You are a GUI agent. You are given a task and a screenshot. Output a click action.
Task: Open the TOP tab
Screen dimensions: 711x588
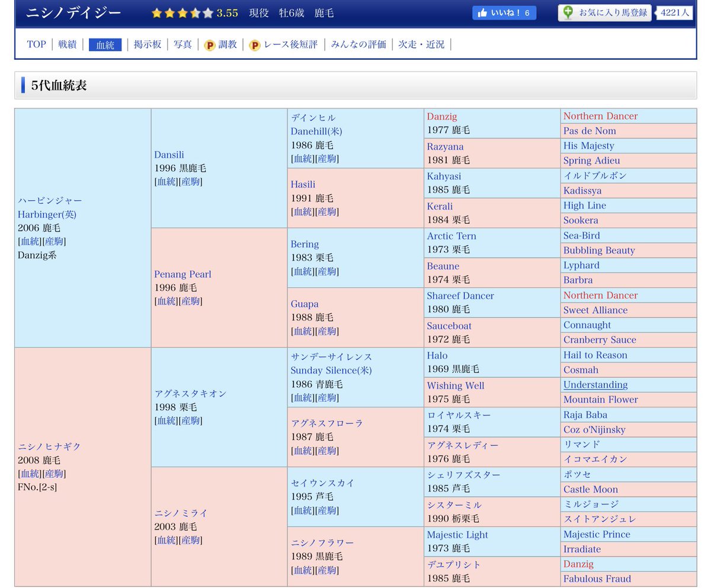pos(36,44)
